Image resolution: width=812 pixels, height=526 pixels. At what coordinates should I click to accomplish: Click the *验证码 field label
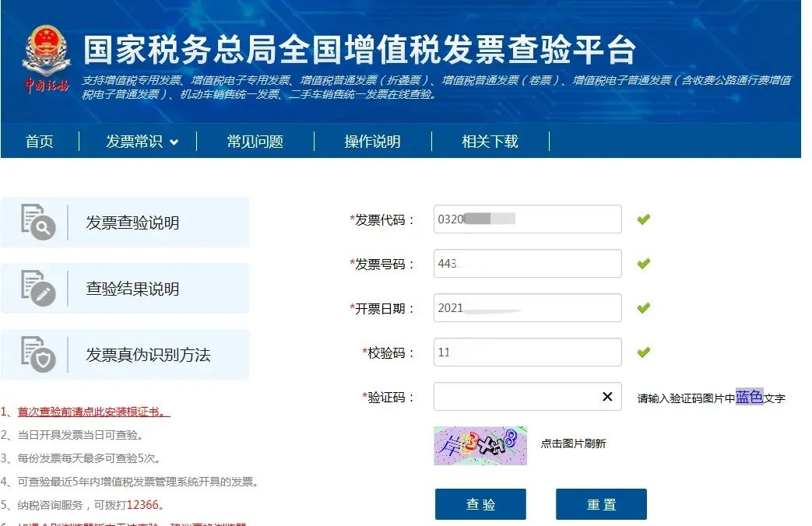click(388, 398)
